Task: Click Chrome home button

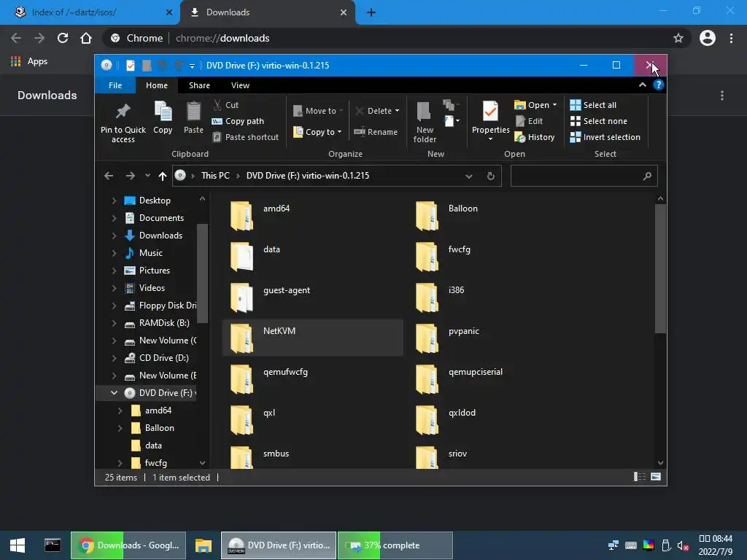Action: 86,38
